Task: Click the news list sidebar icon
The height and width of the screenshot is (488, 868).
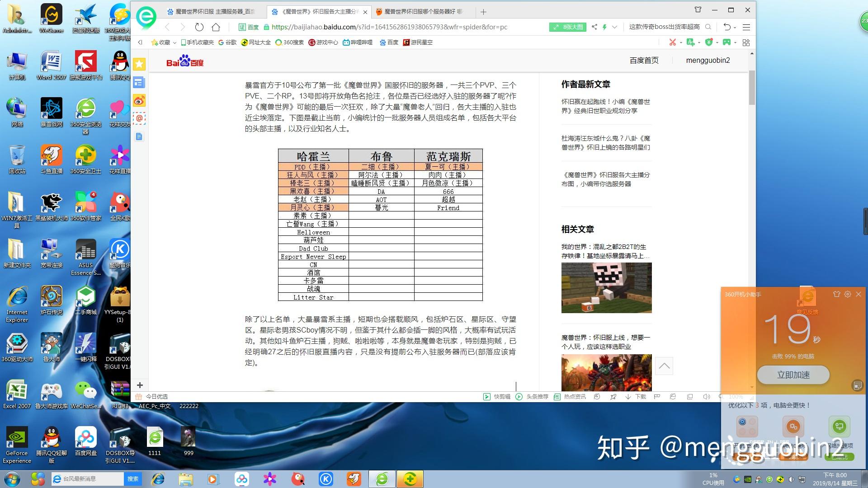Action: pos(139,82)
